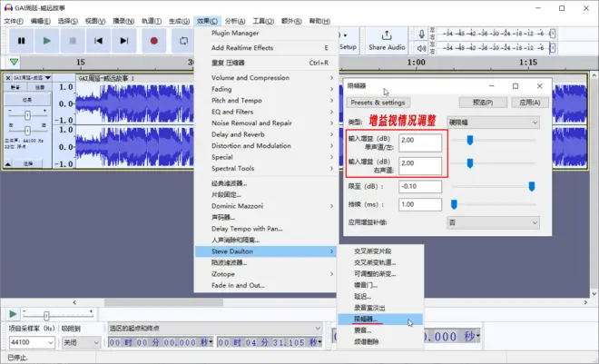Click the microphone record meter icon
The height and width of the screenshot is (364, 599).
[421, 34]
